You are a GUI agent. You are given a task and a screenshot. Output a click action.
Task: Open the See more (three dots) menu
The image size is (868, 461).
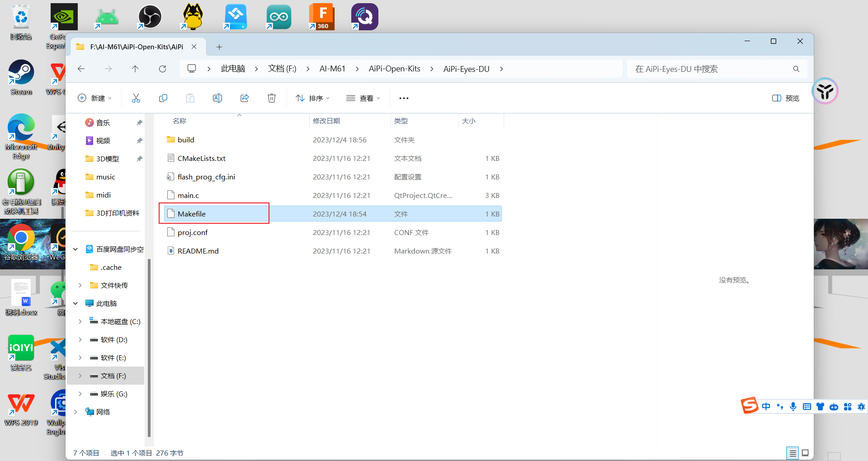click(404, 98)
